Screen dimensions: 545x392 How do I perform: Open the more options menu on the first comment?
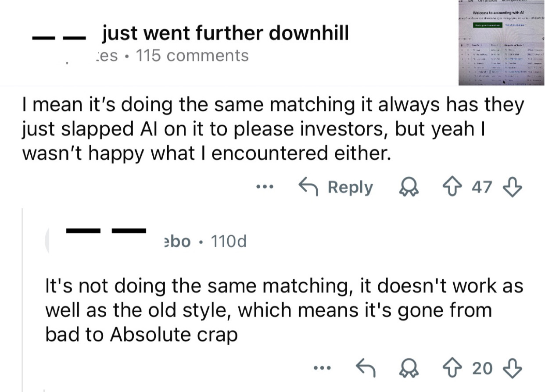[265, 187]
